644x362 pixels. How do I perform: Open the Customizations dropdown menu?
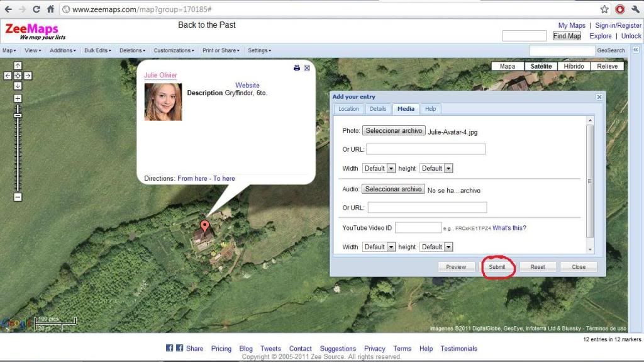174,50
